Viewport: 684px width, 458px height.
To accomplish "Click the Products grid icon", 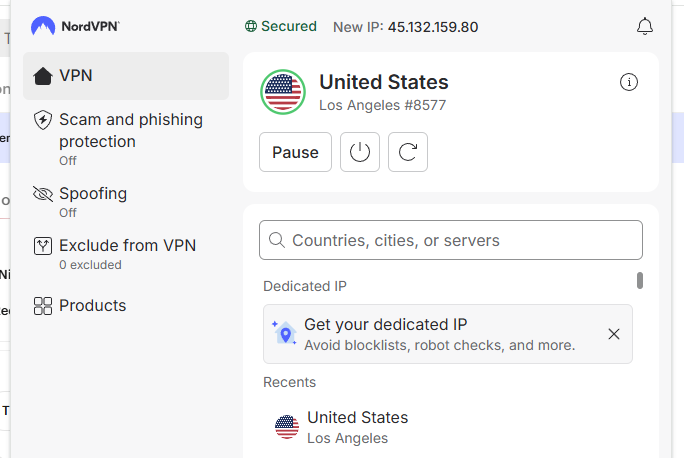I will pyautogui.click(x=43, y=306).
